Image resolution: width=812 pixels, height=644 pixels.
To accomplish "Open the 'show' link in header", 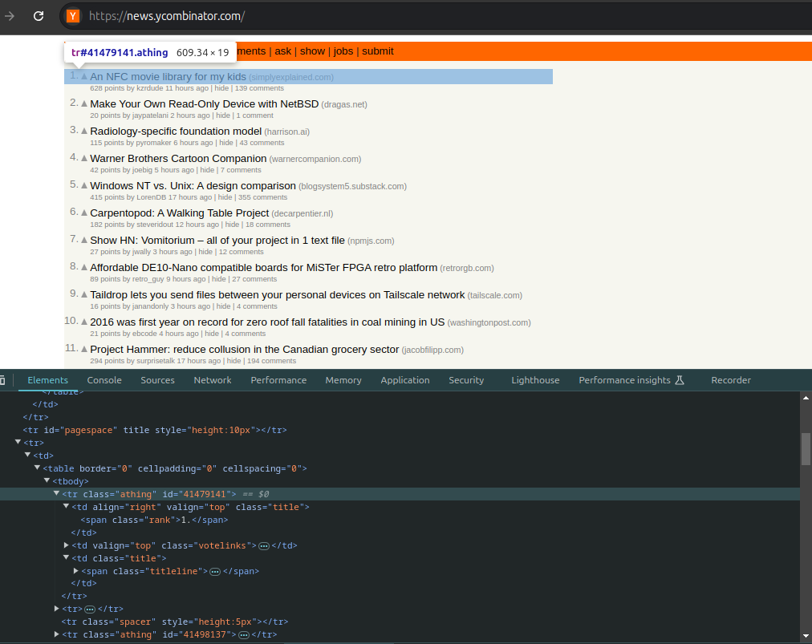I will pos(312,51).
